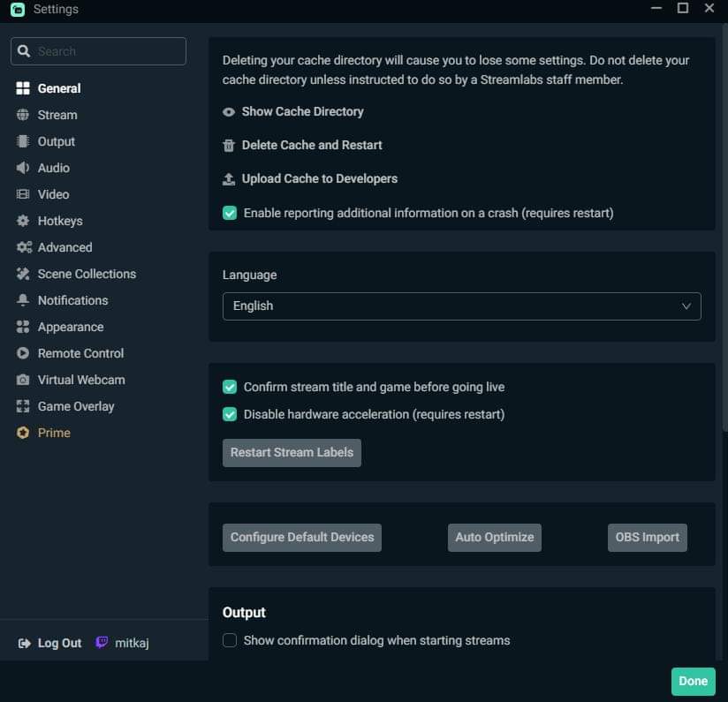This screenshot has height=702, width=728.
Task: Click the camera icon beside Virtual Webcam
Action: click(x=23, y=380)
